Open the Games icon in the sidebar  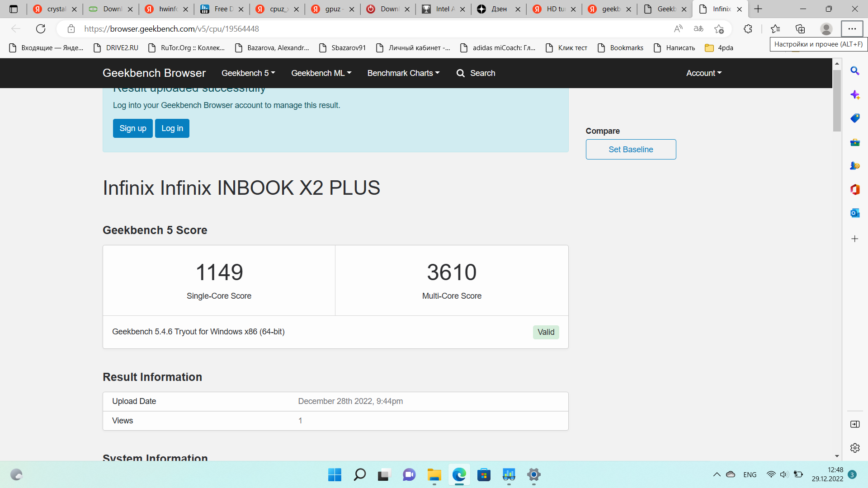[855, 166]
